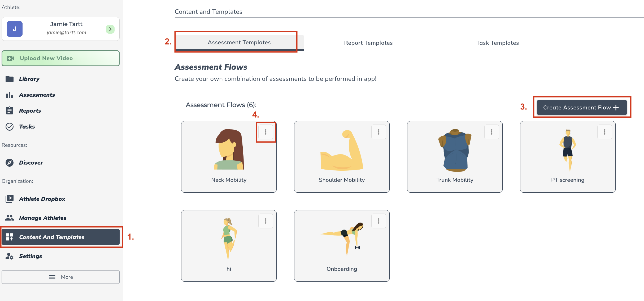Click the Manage Athletes people icon
The image size is (644, 301).
(10, 218)
